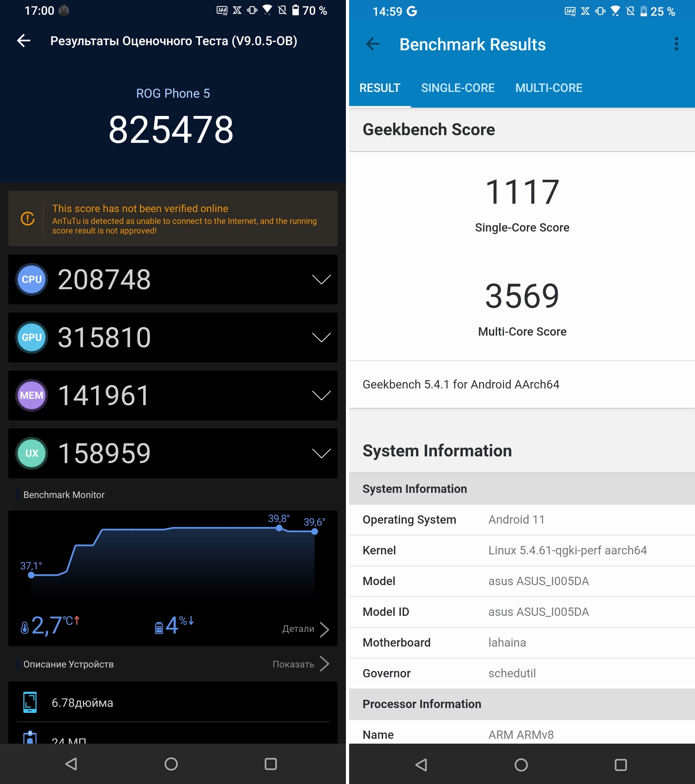Image resolution: width=695 pixels, height=784 pixels.
Task: Tap the 39,8° peak point on temperature graph
Action: (279, 528)
